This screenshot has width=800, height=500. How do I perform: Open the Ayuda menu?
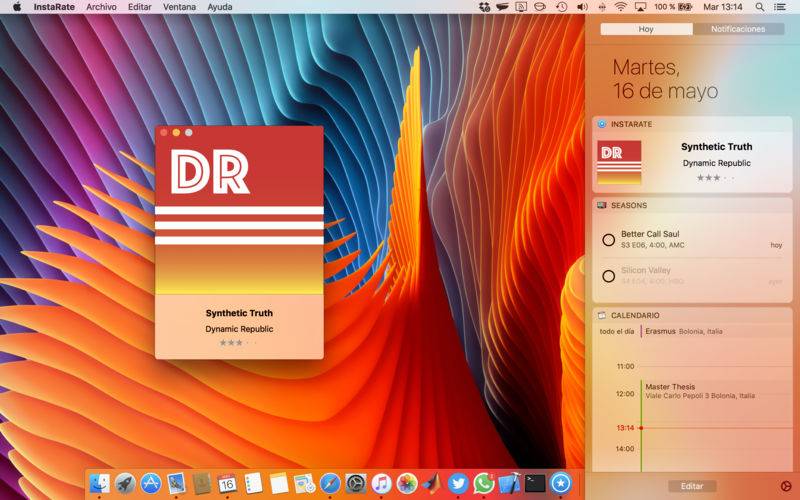tap(220, 7)
